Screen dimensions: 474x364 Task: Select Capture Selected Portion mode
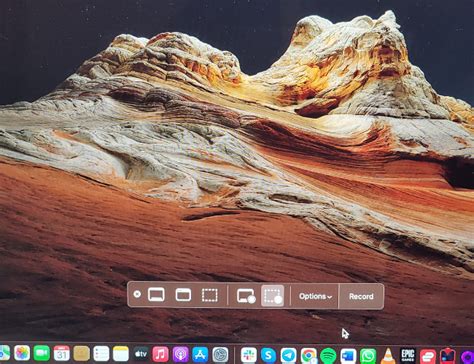click(x=210, y=295)
